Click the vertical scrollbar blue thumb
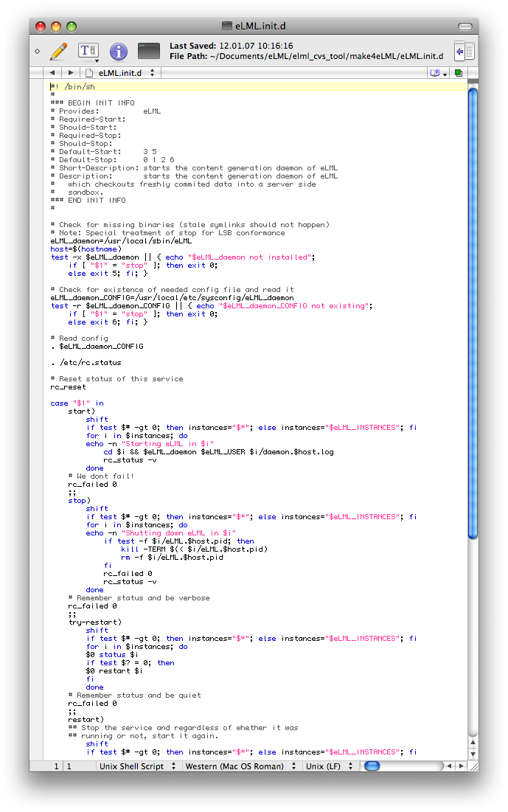Image resolution: width=508 pixels, height=812 pixels. [x=473, y=314]
